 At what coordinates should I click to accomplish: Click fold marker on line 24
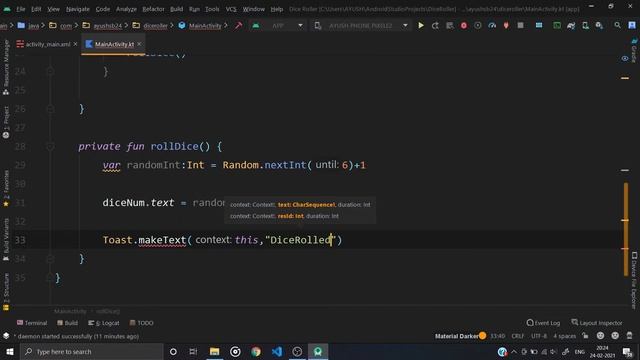[x=50, y=71]
